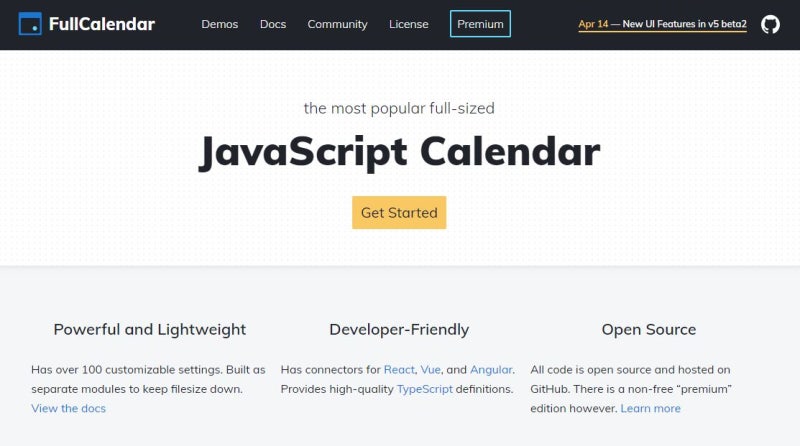Open the Apr 14 v5 beta2 announcement
800x446 pixels.
click(662, 24)
